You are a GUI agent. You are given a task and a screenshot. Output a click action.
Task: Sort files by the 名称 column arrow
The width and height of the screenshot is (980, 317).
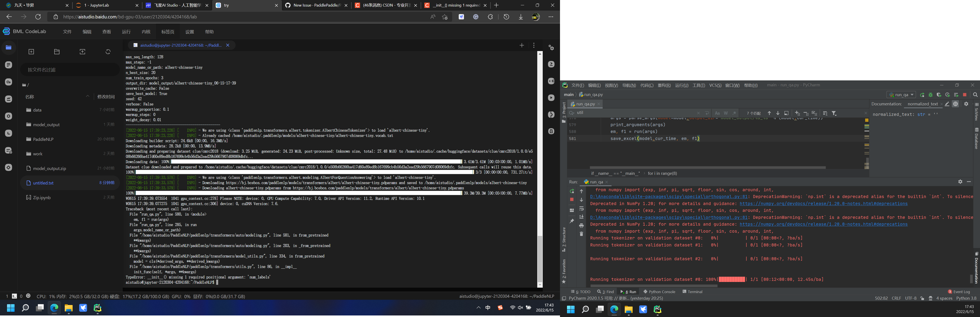[87, 96]
